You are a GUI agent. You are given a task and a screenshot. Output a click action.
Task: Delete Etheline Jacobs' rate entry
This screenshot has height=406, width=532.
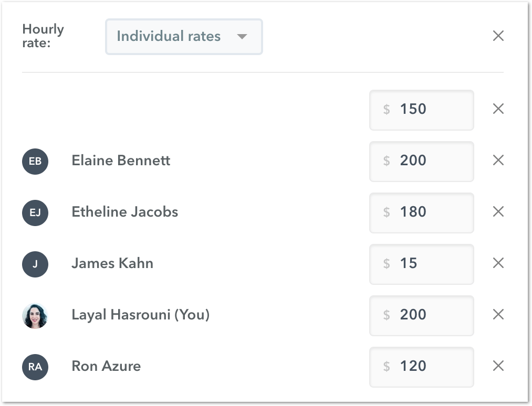[x=498, y=212]
